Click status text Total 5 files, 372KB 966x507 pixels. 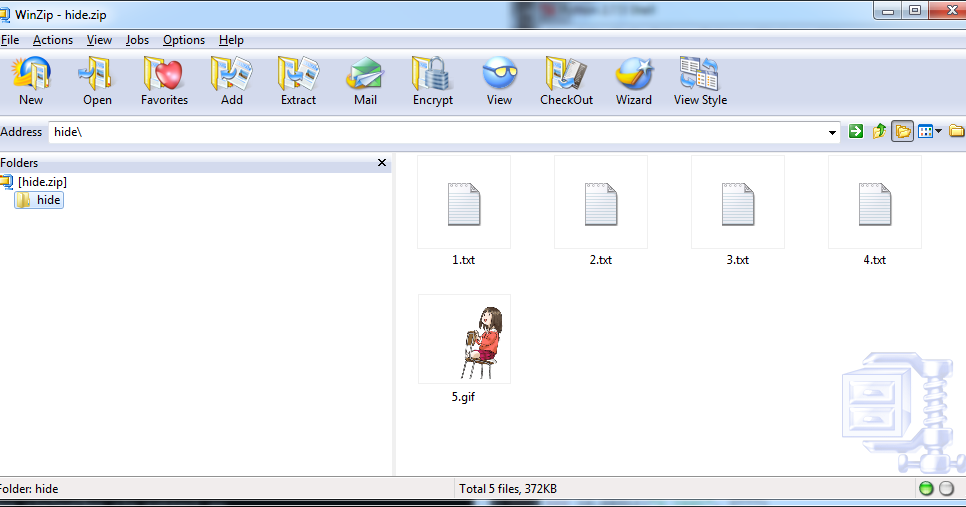(x=508, y=489)
